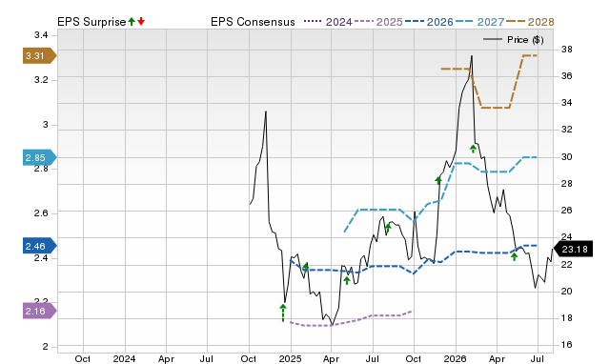
Task: Click the Jul label at the time axis end
Action: tap(538, 359)
